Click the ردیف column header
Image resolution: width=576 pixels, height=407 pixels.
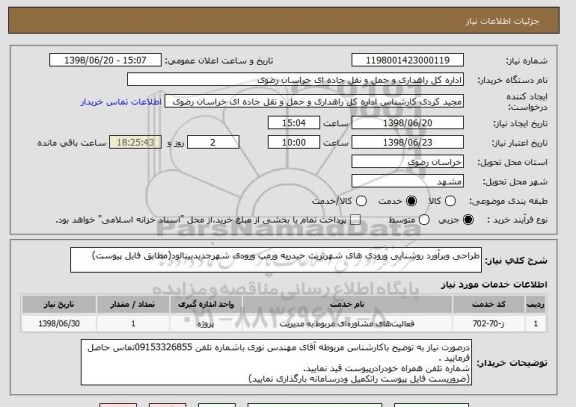[x=536, y=305]
